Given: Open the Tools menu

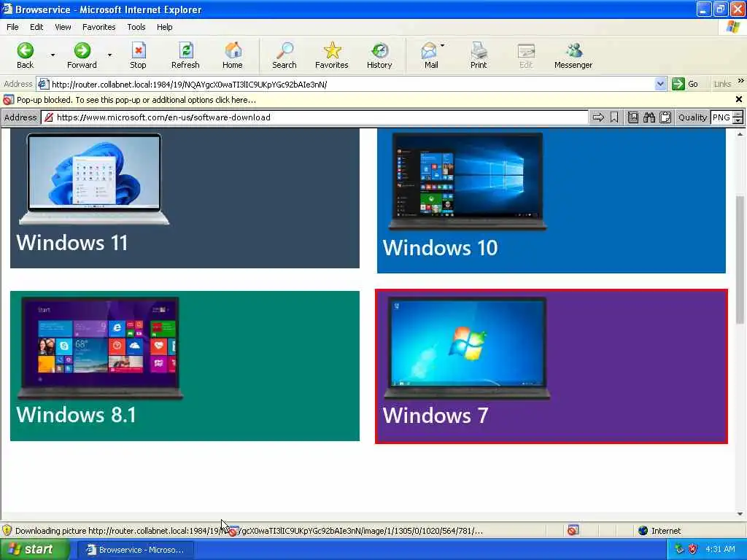Looking at the screenshot, I should coord(136,27).
